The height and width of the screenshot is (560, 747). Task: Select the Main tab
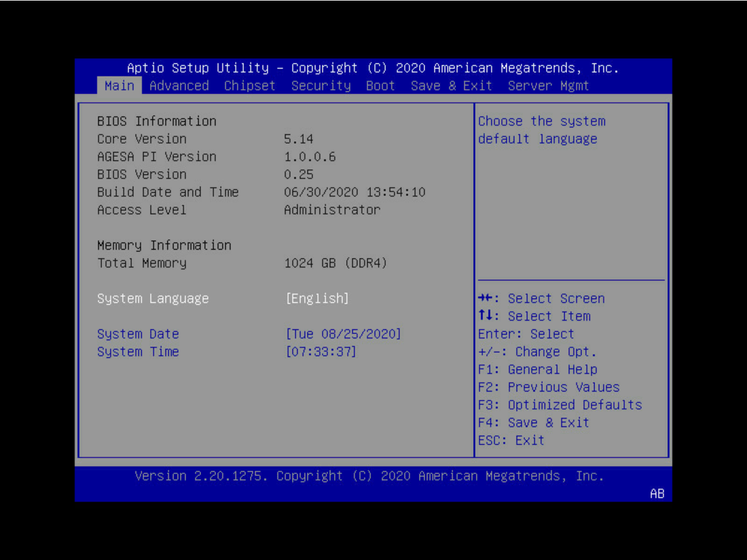(120, 85)
